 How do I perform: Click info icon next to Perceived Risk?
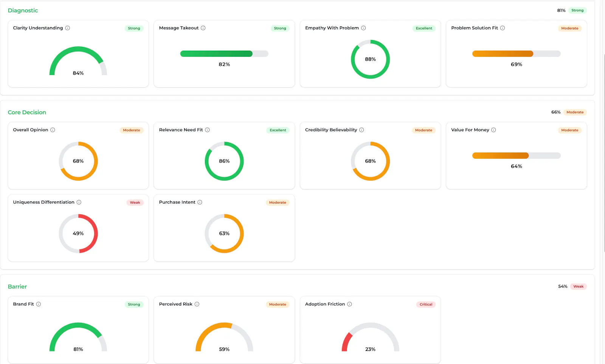tap(197, 304)
